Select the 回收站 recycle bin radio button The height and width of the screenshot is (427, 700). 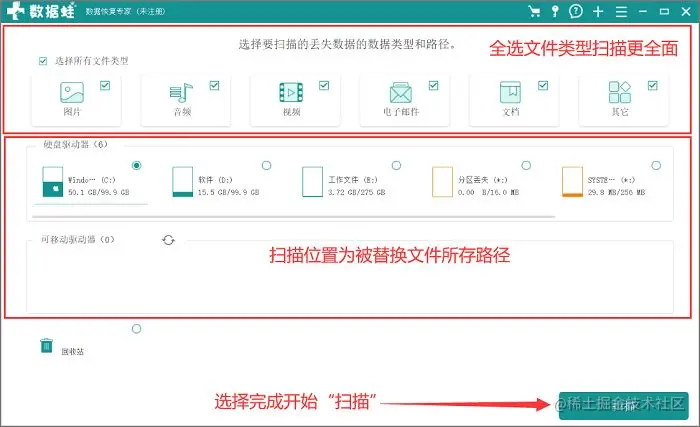[x=137, y=329]
